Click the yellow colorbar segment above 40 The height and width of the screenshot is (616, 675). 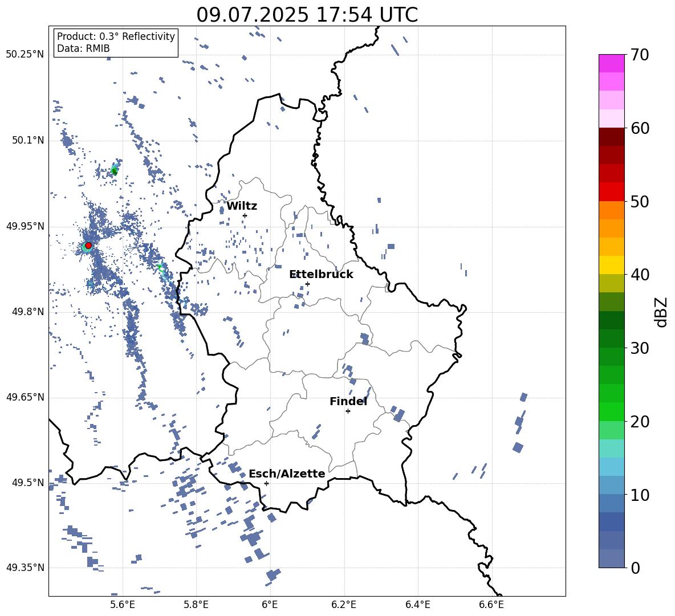(612, 265)
